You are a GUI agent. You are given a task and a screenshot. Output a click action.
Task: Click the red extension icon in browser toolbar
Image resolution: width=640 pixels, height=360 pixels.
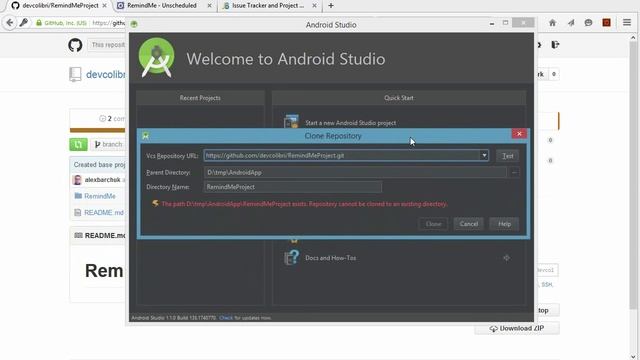coord(606,23)
